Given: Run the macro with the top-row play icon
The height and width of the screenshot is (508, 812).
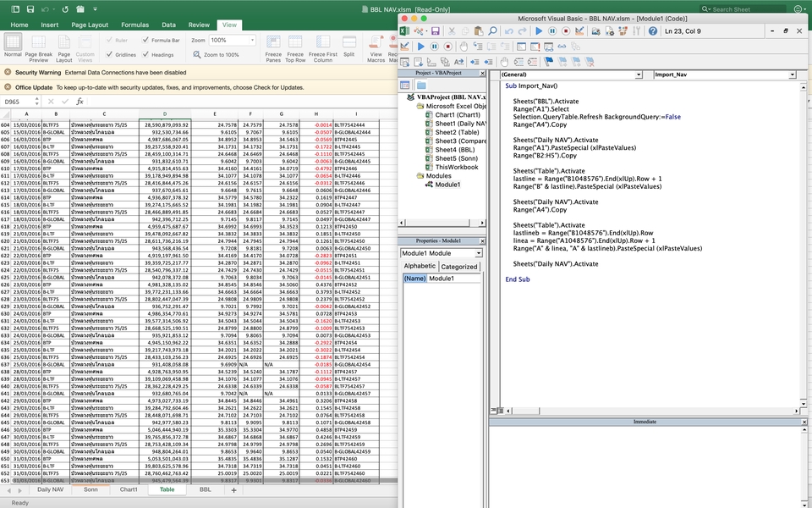Looking at the screenshot, I should 539,31.
